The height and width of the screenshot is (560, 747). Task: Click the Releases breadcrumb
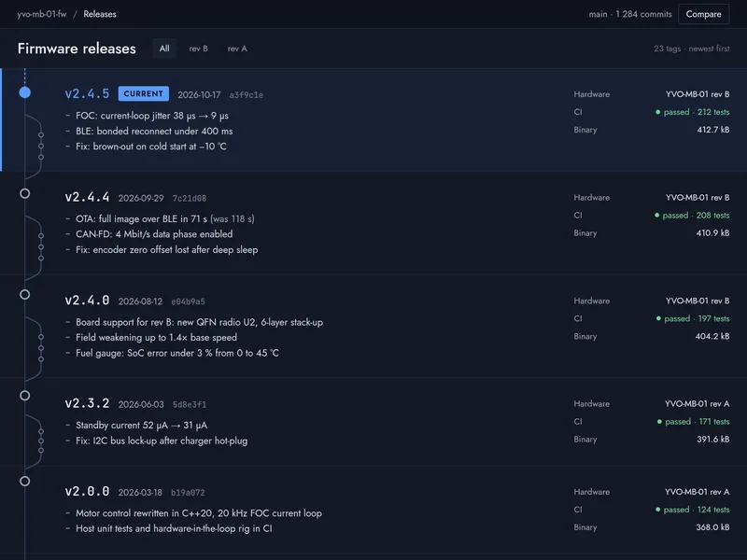[100, 14]
